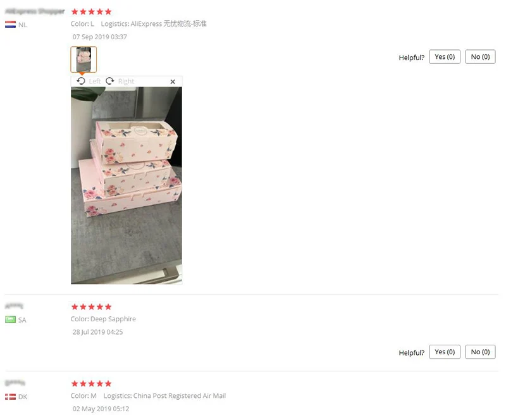Close the enlarged review photo
506x420 pixels.
[173, 82]
